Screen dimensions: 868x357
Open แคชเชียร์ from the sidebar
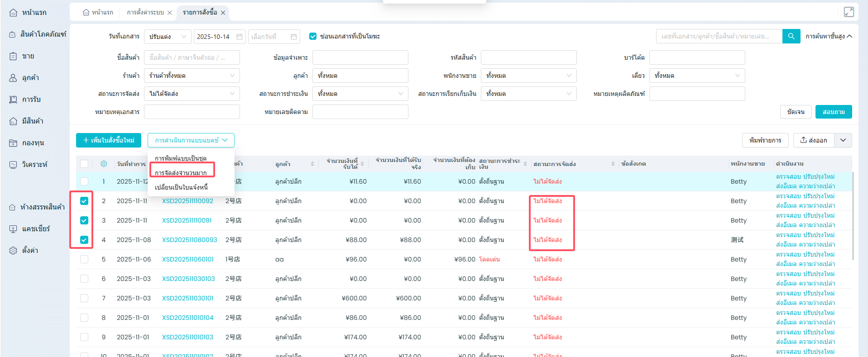coord(36,229)
